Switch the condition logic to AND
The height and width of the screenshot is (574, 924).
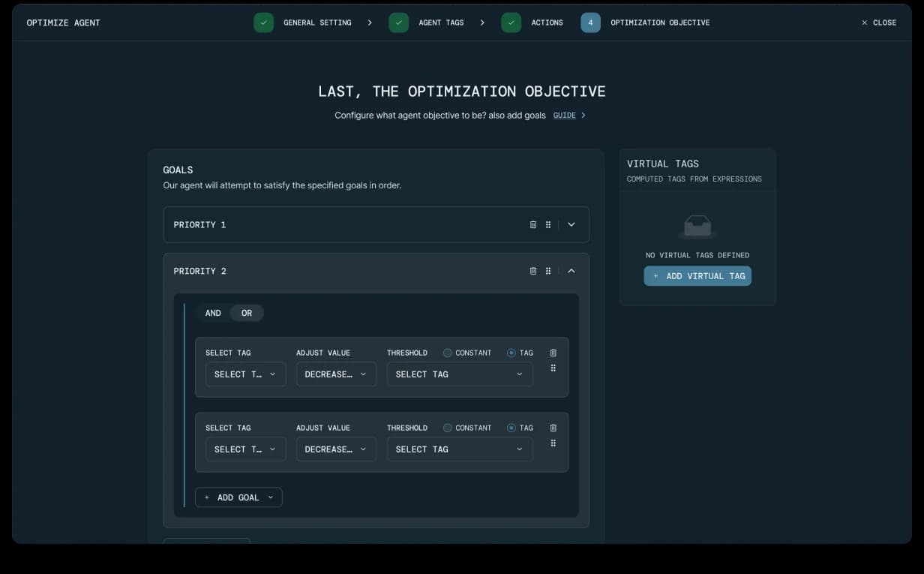pyautogui.click(x=213, y=313)
